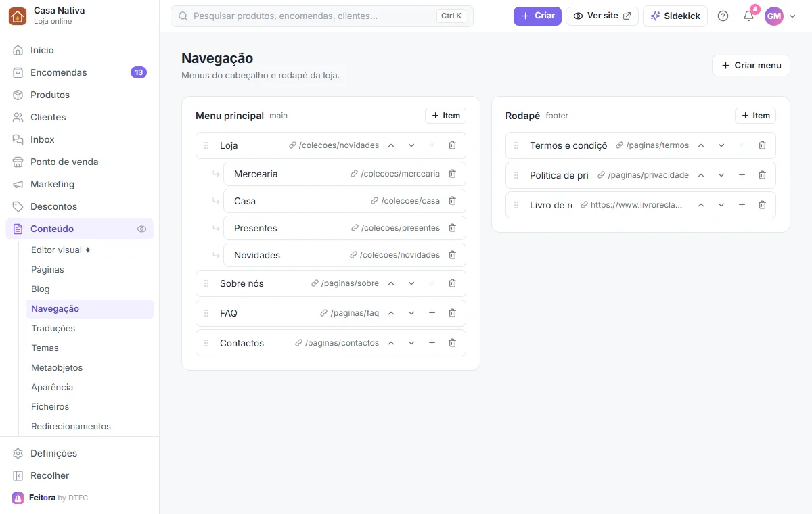Viewport: 812px width, 514px height.
Task: Grab the drag handle of Loja
Action: coord(206,145)
